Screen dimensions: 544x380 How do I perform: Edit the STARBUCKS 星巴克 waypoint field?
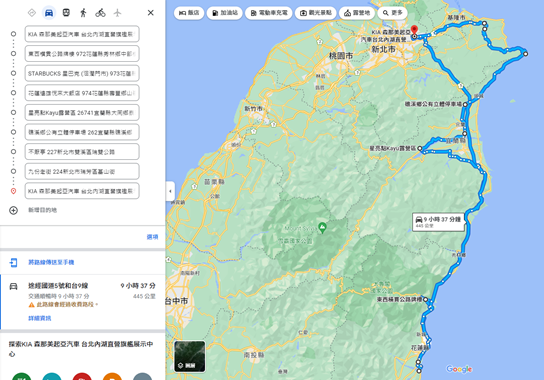coord(82,73)
